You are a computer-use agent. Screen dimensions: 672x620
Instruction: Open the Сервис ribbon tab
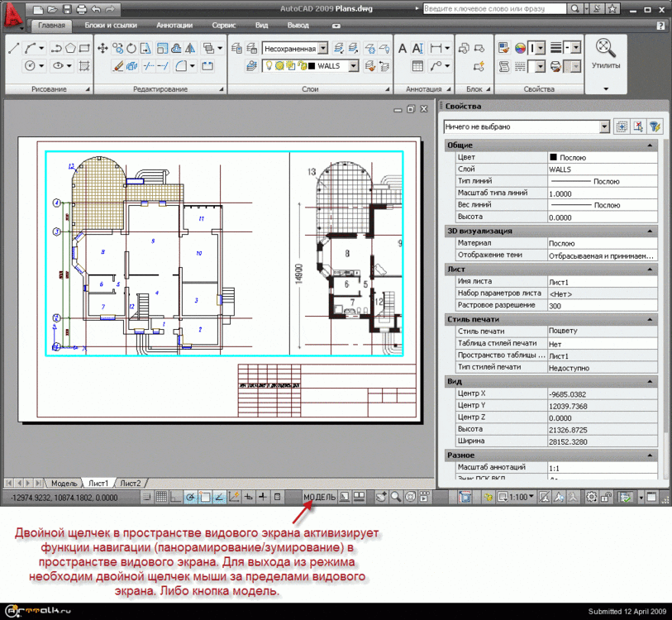(x=224, y=26)
